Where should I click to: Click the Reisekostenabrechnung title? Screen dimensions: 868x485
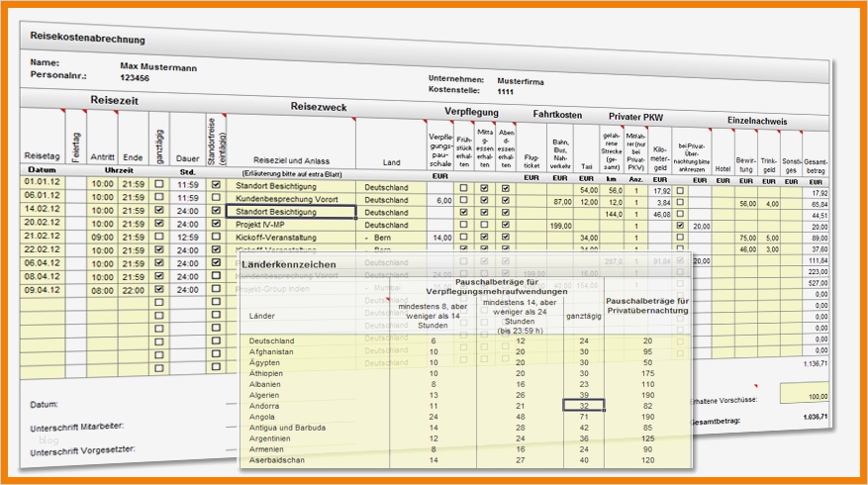click(87, 39)
